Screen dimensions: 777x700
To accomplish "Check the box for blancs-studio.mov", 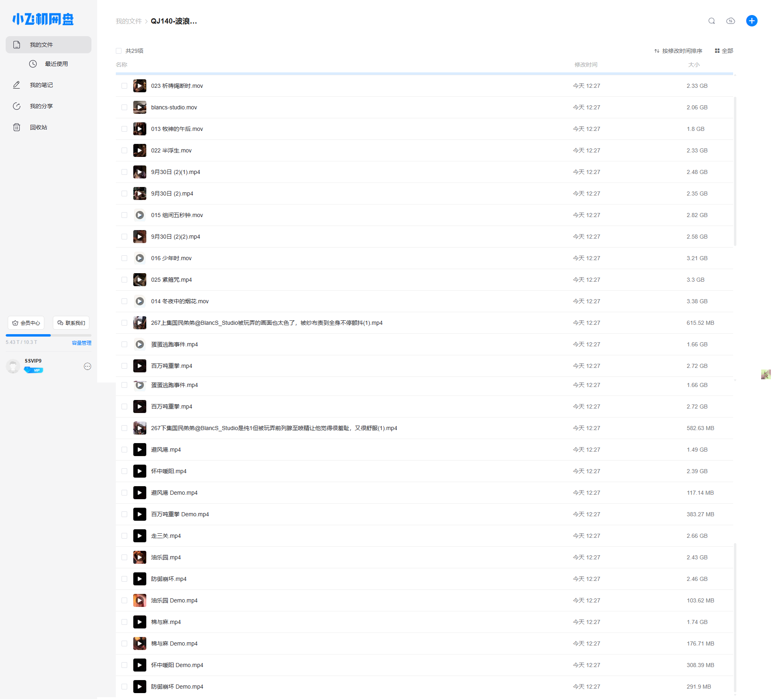I will [x=124, y=107].
